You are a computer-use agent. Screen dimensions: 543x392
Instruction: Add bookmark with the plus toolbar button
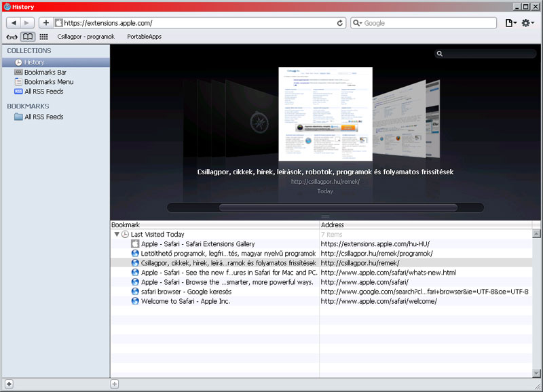point(45,23)
